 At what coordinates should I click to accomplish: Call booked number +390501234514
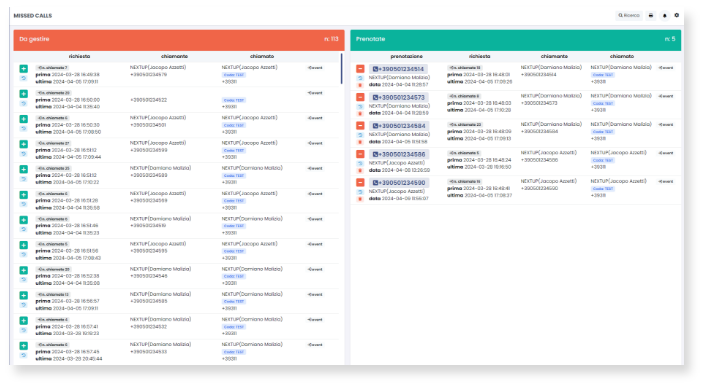coord(398,69)
